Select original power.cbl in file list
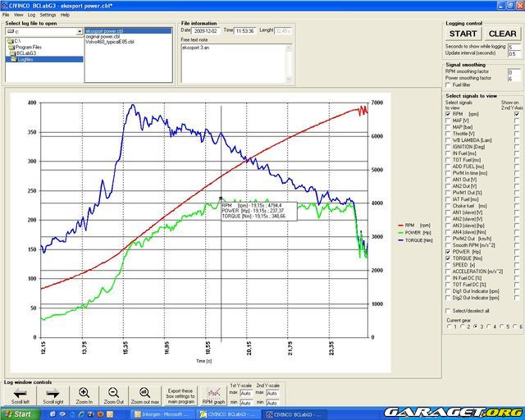Image resolution: width=525 pixels, height=420 pixels. coord(104,36)
